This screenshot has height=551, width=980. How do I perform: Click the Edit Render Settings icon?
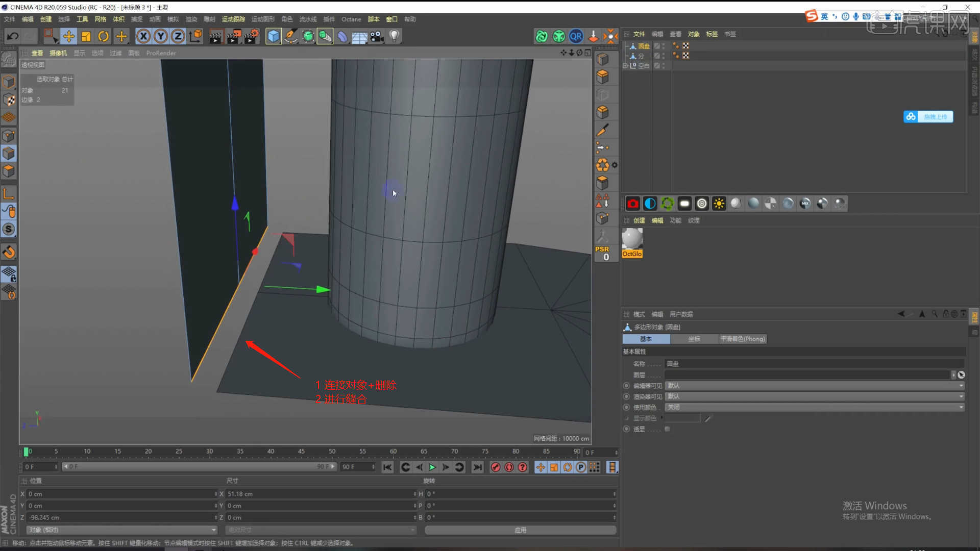251,36
